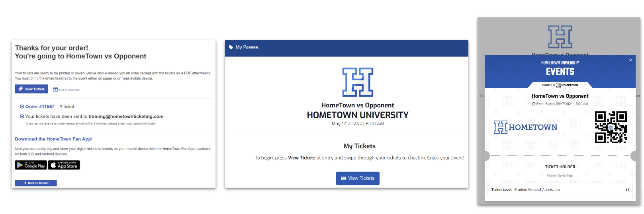Viewport: 644px width, 214px height.
Task: Select the My Passes header tab
Action: pos(247,47)
